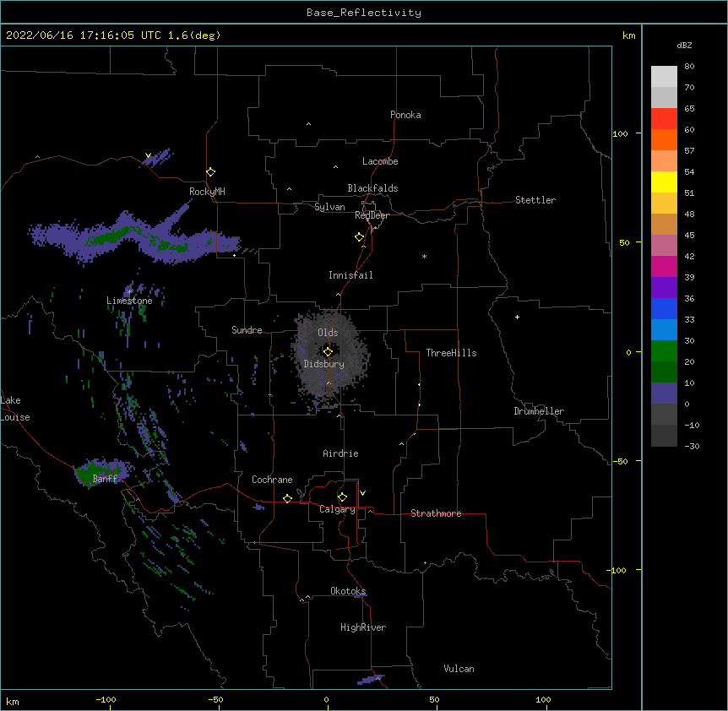Pick the light gray 70-80 dBZ legend swatch

pyautogui.click(x=664, y=77)
